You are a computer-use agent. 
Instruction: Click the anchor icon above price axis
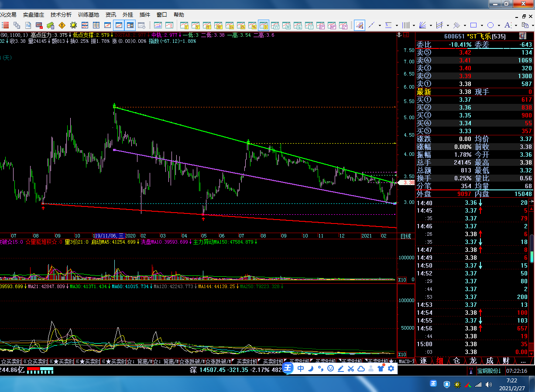point(398,34)
